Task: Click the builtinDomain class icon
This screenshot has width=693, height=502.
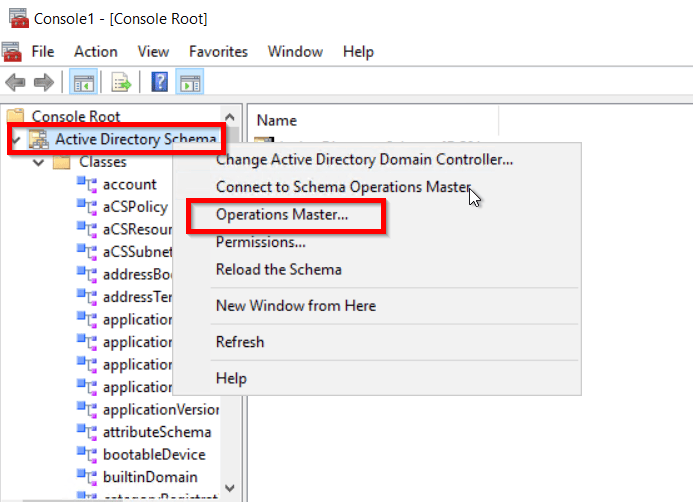Action: pos(87,477)
